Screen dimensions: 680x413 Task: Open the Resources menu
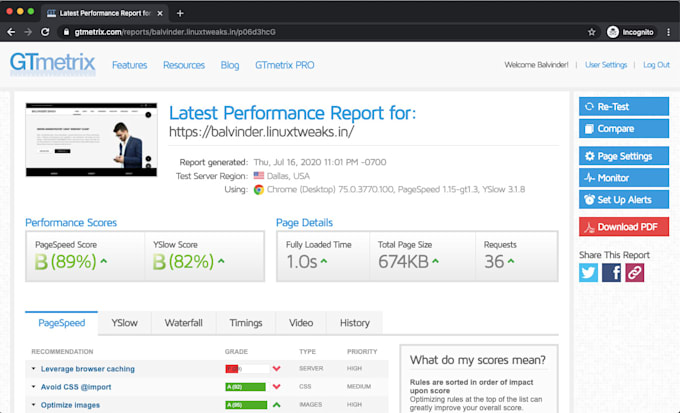(x=184, y=65)
